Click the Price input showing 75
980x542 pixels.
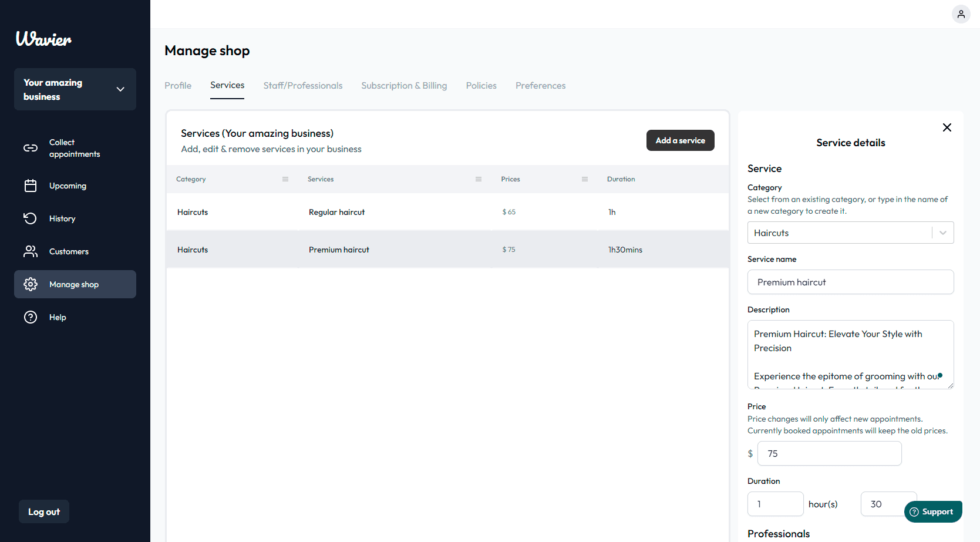(x=829, y=453)
